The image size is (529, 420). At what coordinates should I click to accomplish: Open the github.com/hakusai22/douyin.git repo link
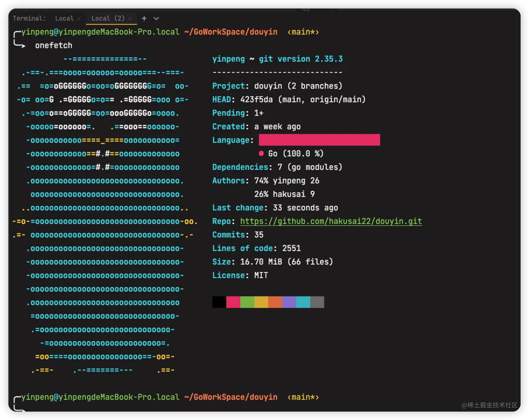coord(331,221)
